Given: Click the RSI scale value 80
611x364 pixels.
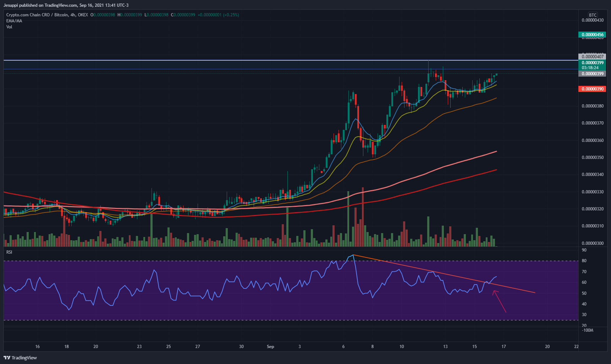Looking at the screenshot, I should pos(584,261).
